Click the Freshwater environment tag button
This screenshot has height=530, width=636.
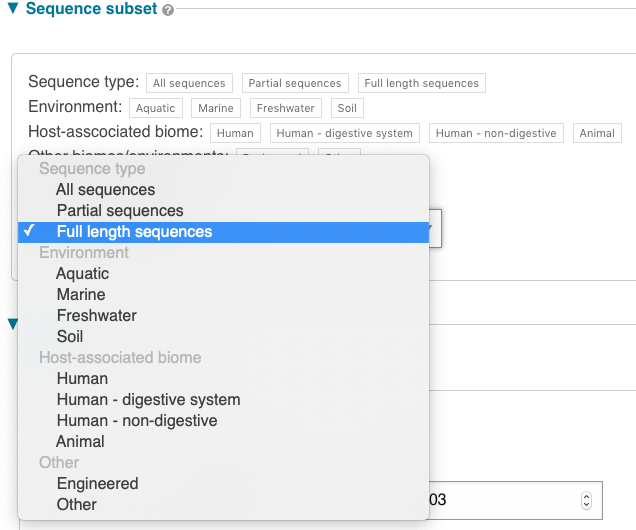pos(286,108)
